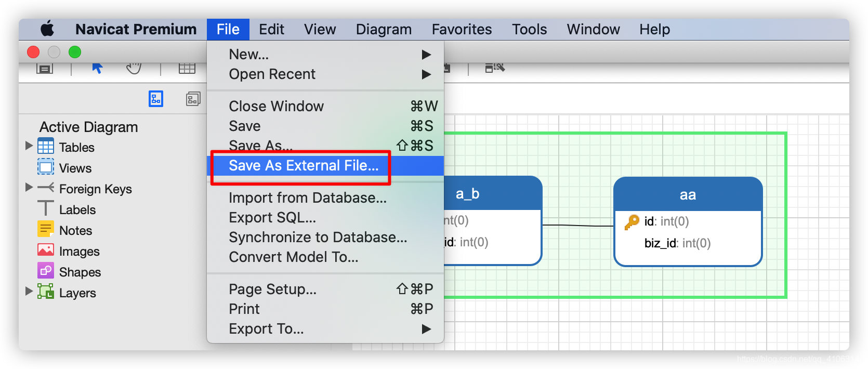Open the Export To... submenu

(x=325, y=328)
